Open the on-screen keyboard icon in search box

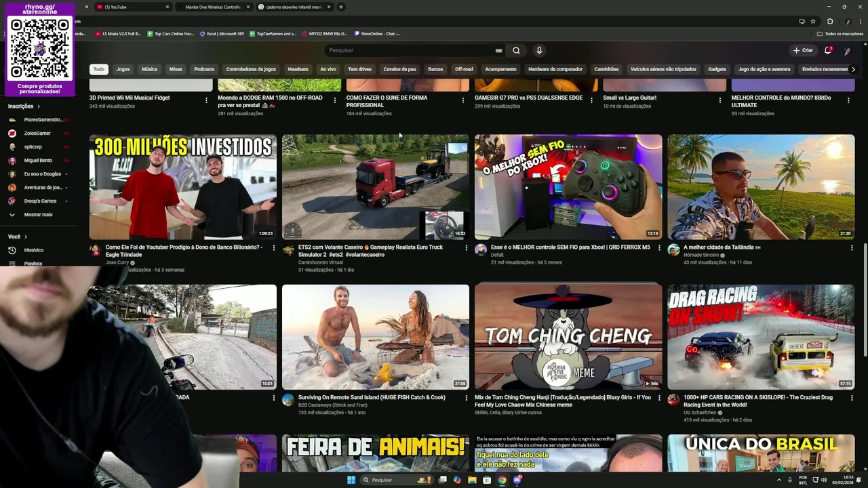click(x=498, y=51)
